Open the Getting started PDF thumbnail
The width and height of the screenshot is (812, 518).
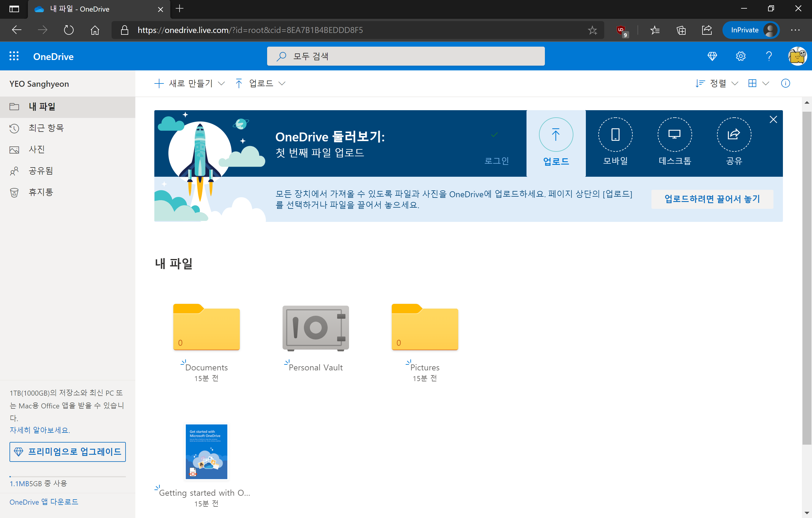[x=206, y=451]
